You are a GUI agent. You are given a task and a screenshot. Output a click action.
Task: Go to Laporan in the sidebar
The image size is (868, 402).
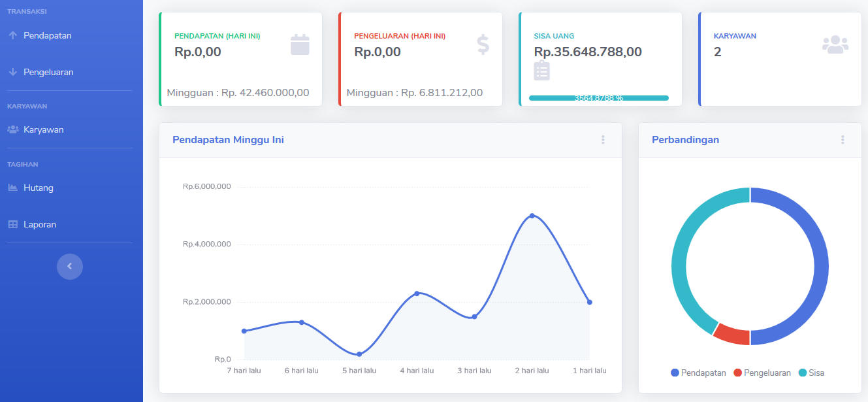pos(40,224)
